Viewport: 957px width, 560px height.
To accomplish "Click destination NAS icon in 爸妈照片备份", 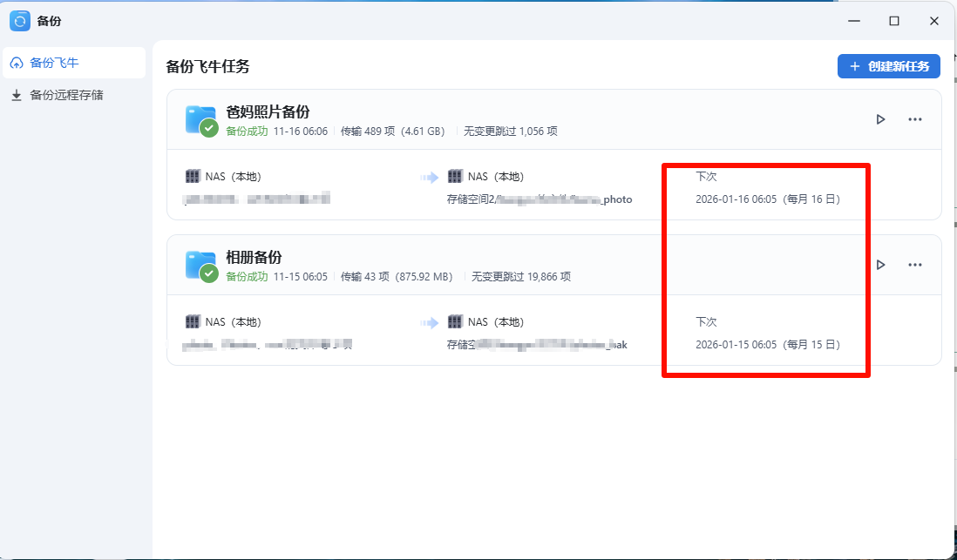I will pos(455,176).
